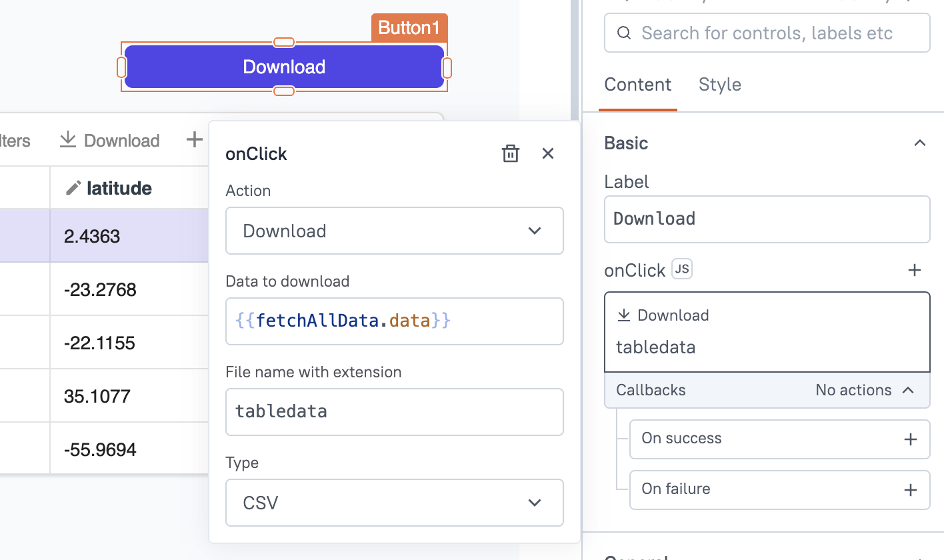
Task: Focus the File name with extension field
Action: 394,412
